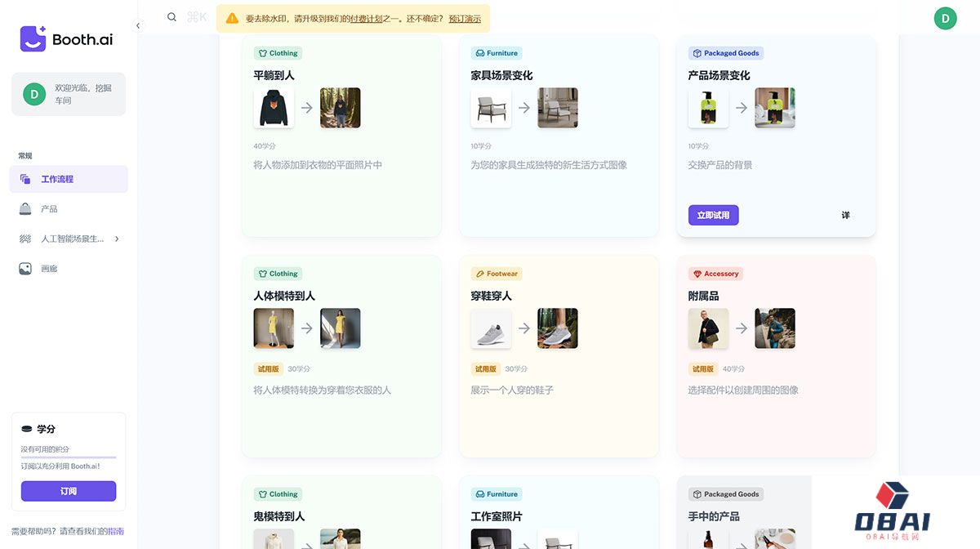
Task: Click the 产品 bag icon
Action: 25,209
